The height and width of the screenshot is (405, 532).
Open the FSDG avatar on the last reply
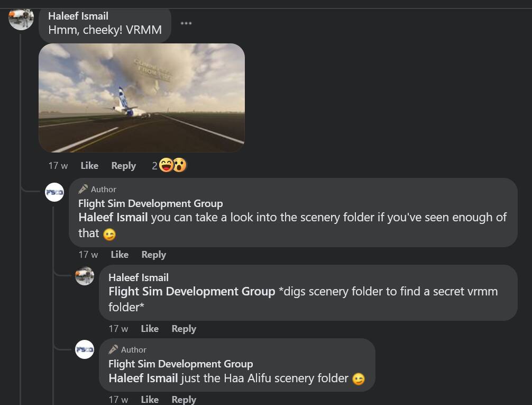[85, 349]
